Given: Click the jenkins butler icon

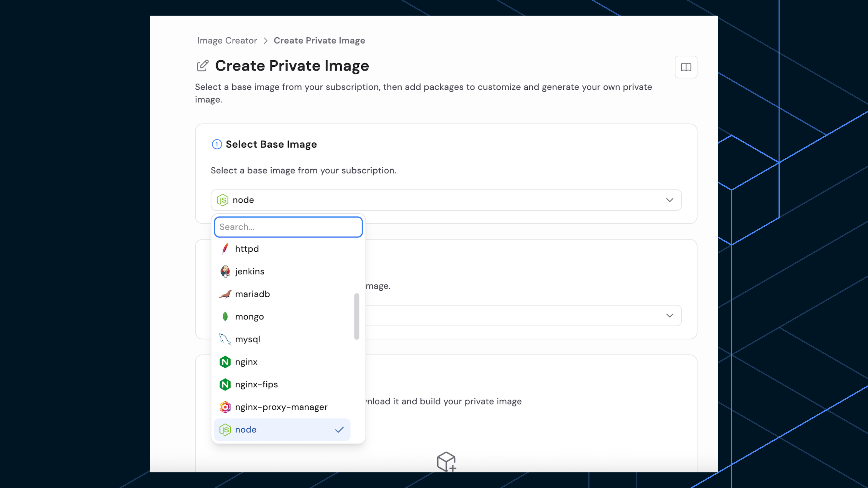Looking at the screenshot, I should click(x=225, y=271).
